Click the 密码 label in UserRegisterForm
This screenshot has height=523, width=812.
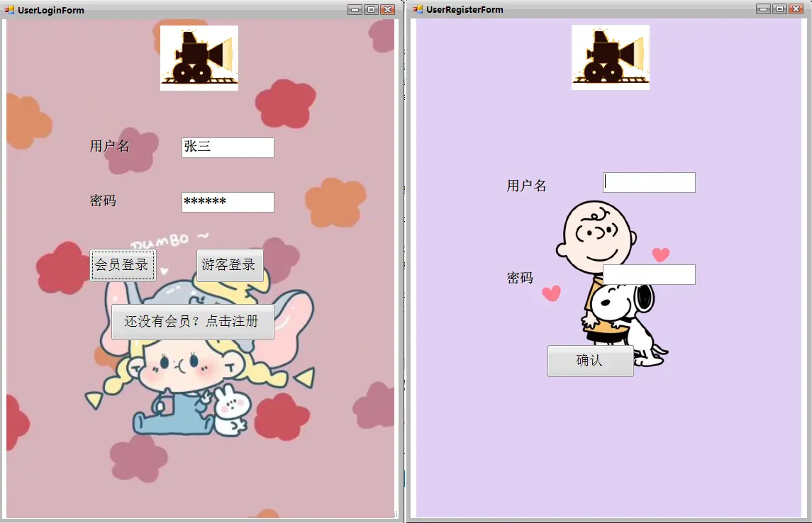coord(519,278)
